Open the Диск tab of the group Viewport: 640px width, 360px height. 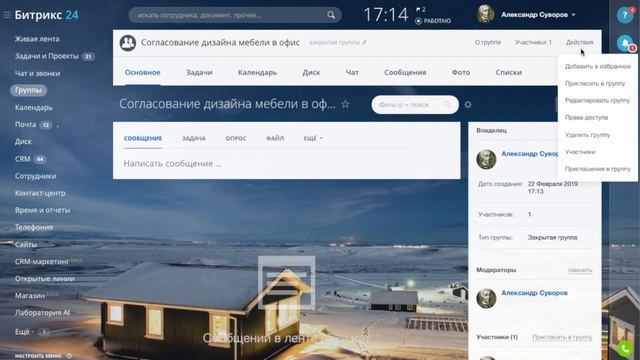pyautogui.click(x=311, y=72)
